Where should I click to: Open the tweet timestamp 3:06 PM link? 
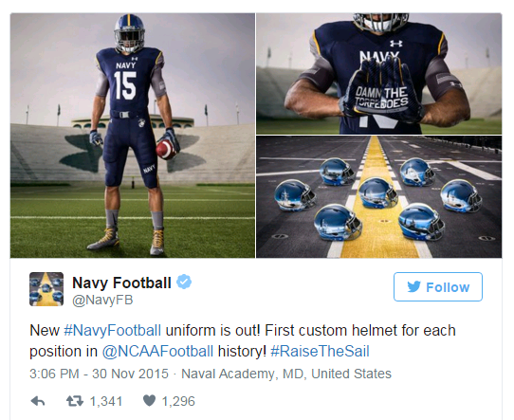tap(99, 374)
